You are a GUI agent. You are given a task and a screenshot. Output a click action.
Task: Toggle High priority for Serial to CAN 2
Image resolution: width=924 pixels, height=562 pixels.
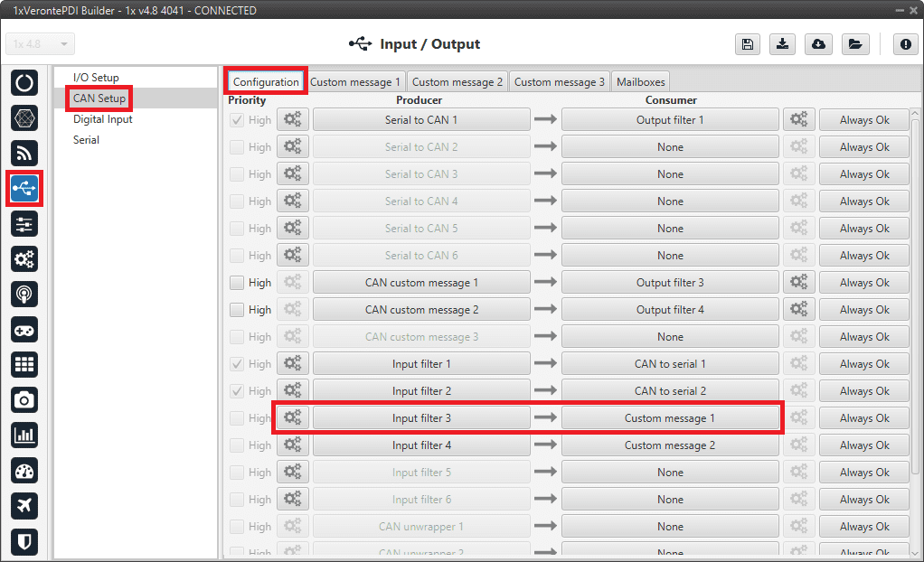click(x=237, y=147)
